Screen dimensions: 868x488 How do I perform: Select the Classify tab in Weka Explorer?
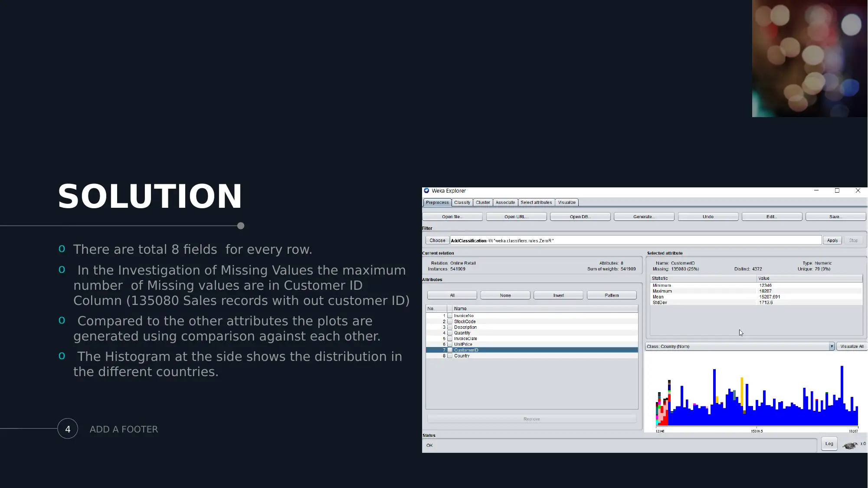462,202
